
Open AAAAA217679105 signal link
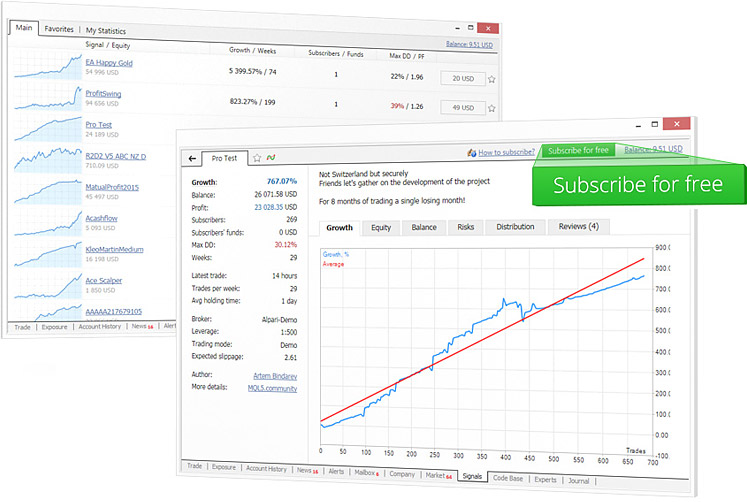(113, 311)
